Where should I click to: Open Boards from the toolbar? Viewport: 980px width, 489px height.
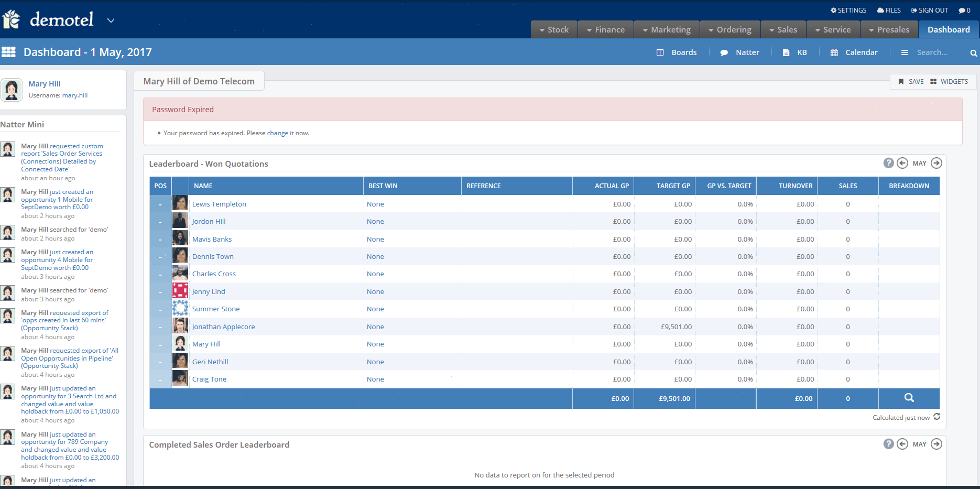pyautogui.click(x=677, y=52)
